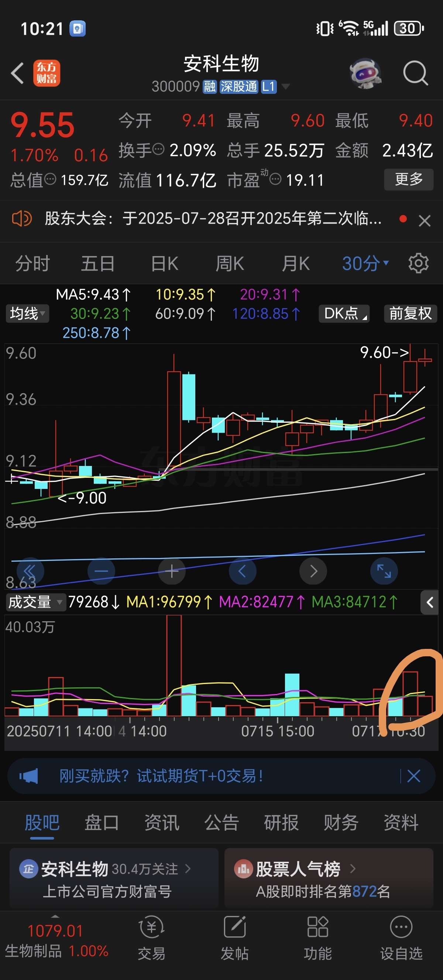Open the 均线 indicator dropdown
443x980 pixels.
click(27, 314)
